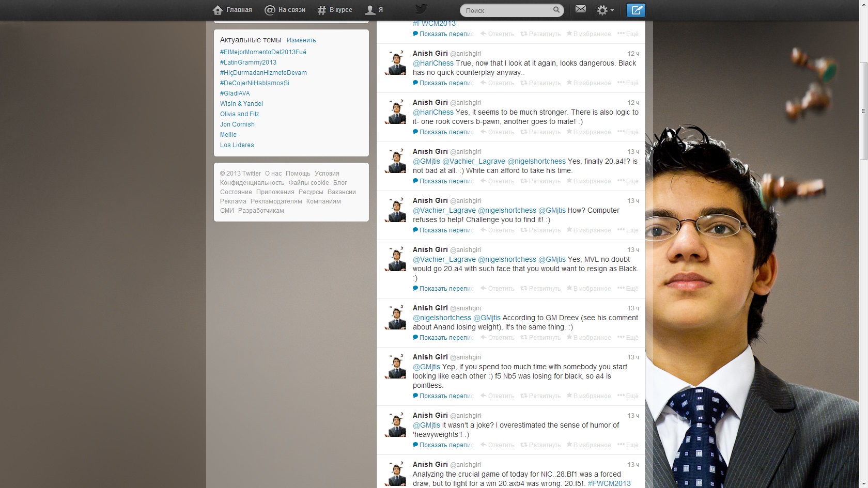Image resolution: width=868 pixels, height=488 pixels.
Task: Open the В курсе discover tab
Action: 335,10
